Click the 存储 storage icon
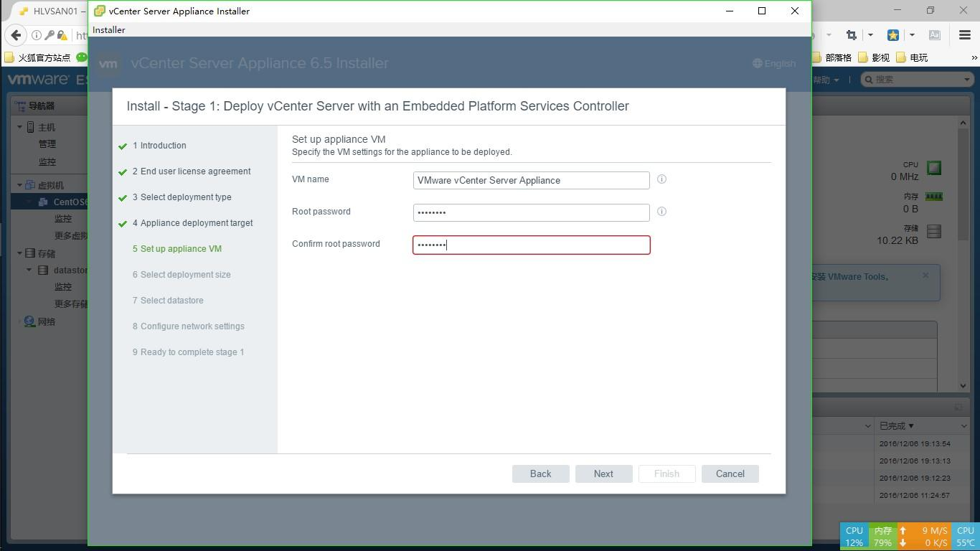Viewport: 980px width, 551px height. coord(30,253)
